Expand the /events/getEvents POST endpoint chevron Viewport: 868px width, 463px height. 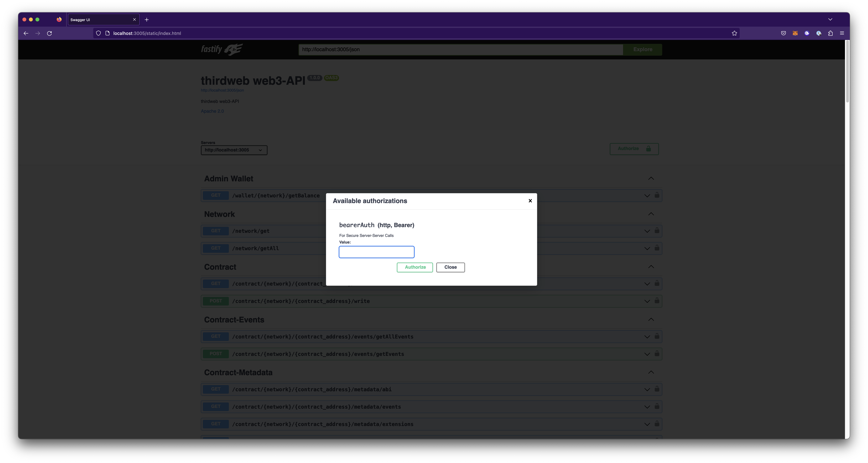click(647, 354)
